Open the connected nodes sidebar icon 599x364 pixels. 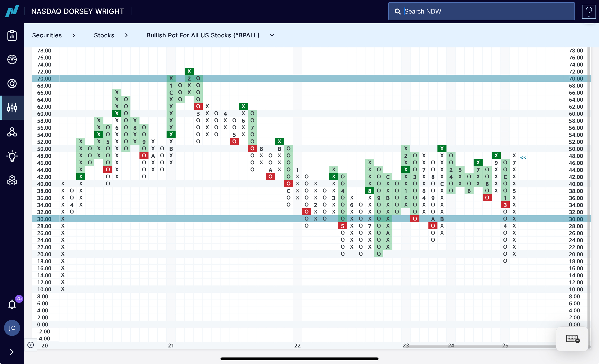point(12,132)
